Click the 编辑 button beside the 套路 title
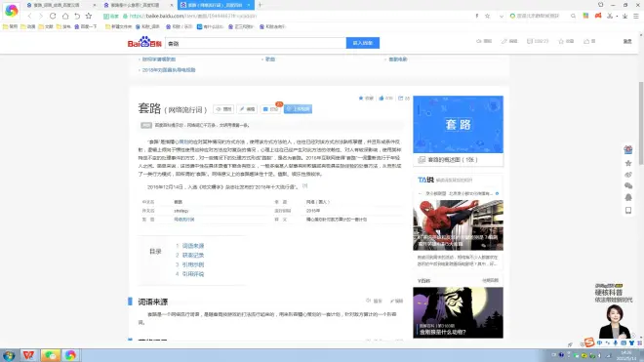 click(247, 109)
